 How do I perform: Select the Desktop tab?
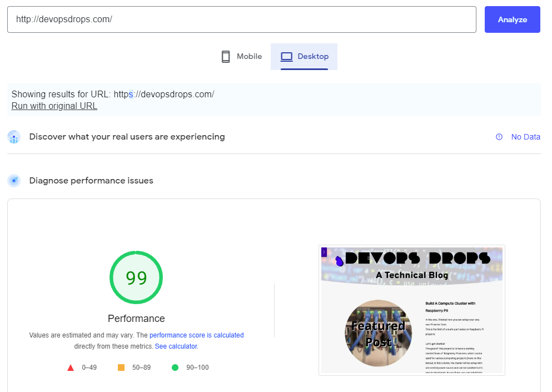point(304,56)
